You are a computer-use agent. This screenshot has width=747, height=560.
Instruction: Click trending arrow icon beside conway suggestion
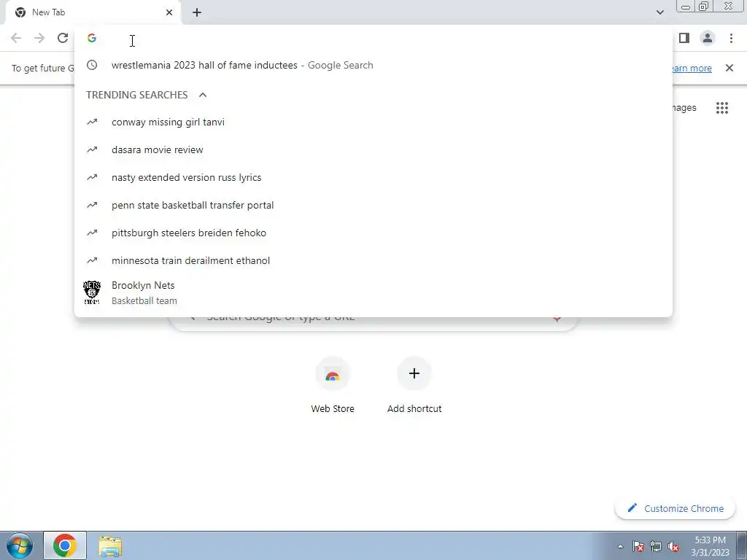pos(92,122)
